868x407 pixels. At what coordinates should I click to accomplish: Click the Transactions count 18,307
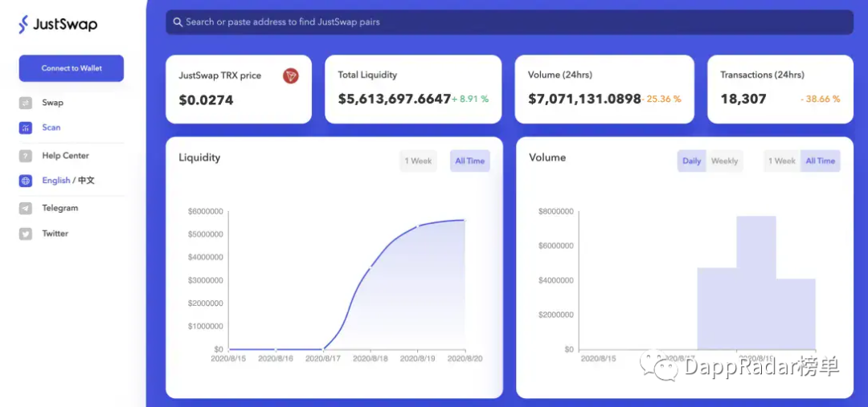(x=743, y=100)
